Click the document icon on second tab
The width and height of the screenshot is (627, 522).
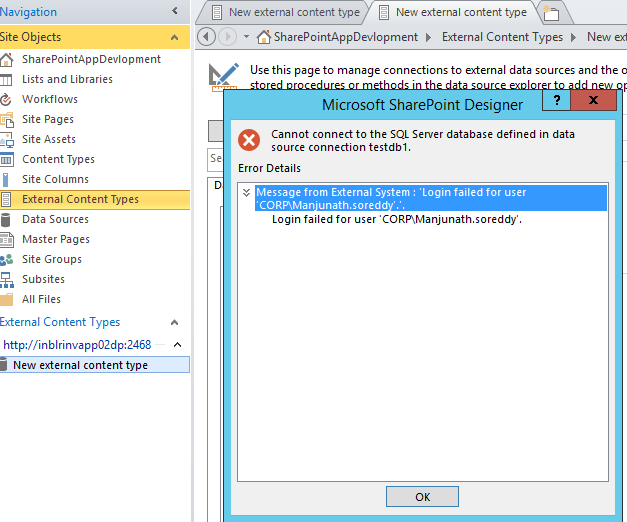pos(383,12)
